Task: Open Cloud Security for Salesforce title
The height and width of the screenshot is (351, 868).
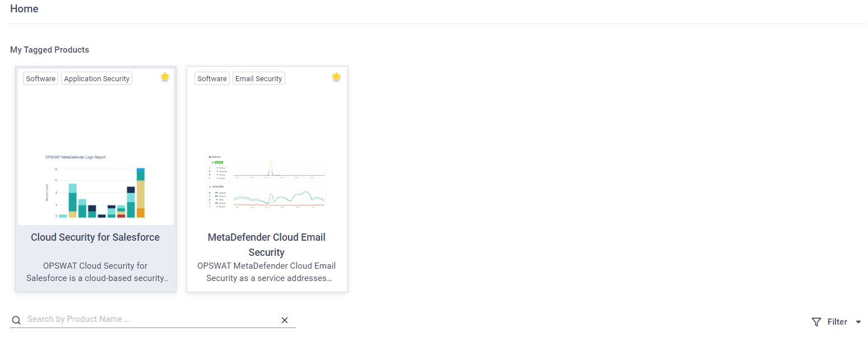Action: click(x=95, y=237)
